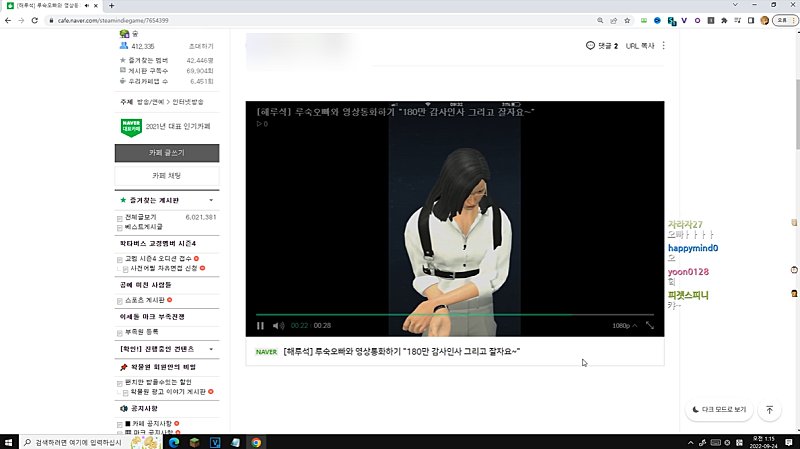Reload the page with the refresh icon

(35, 20)
